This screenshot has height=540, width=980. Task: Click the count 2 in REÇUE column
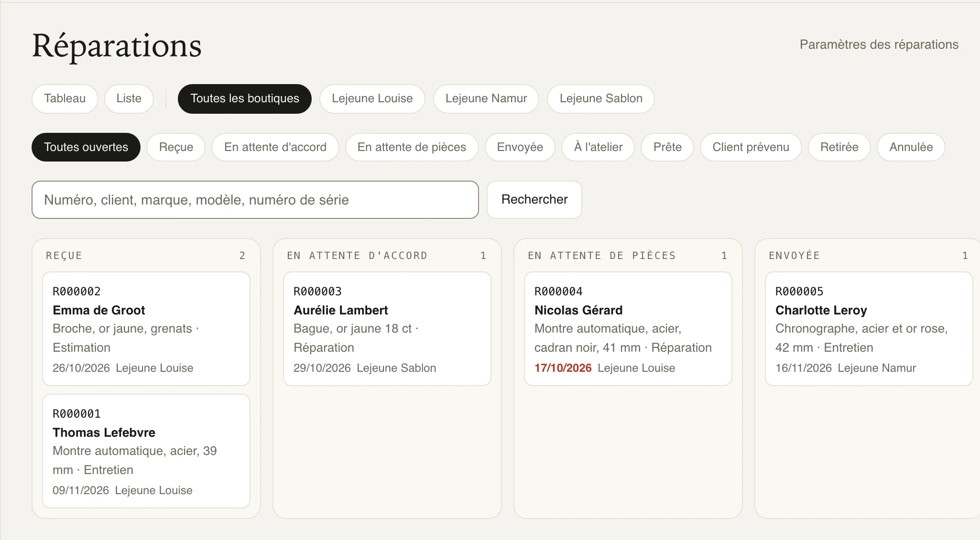(x=242, y=256)
